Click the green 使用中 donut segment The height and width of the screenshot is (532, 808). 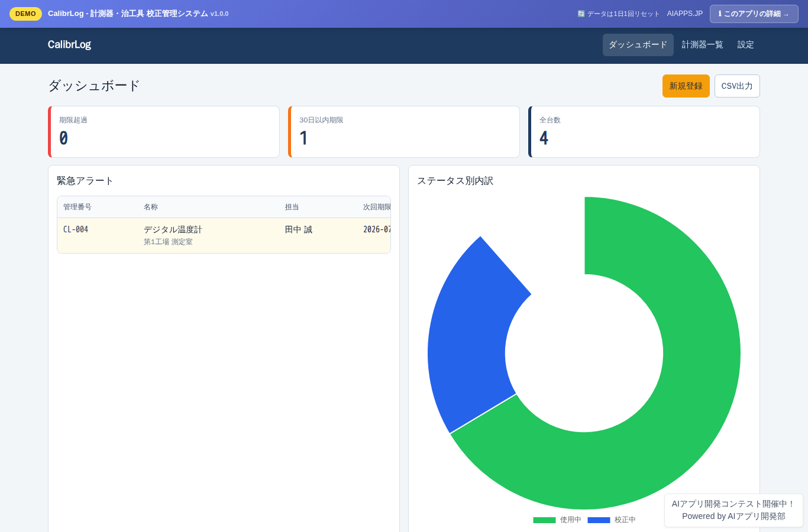680,414
